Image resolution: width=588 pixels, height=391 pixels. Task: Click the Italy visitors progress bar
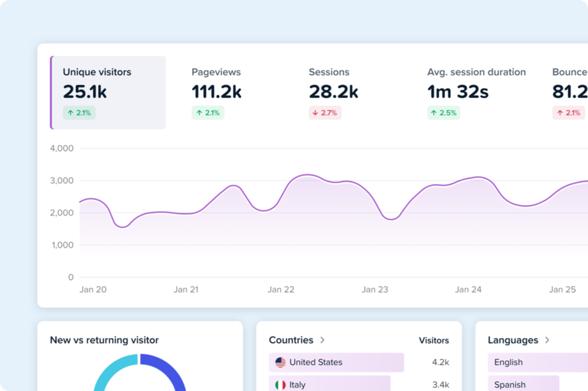(x=332, y=385)
